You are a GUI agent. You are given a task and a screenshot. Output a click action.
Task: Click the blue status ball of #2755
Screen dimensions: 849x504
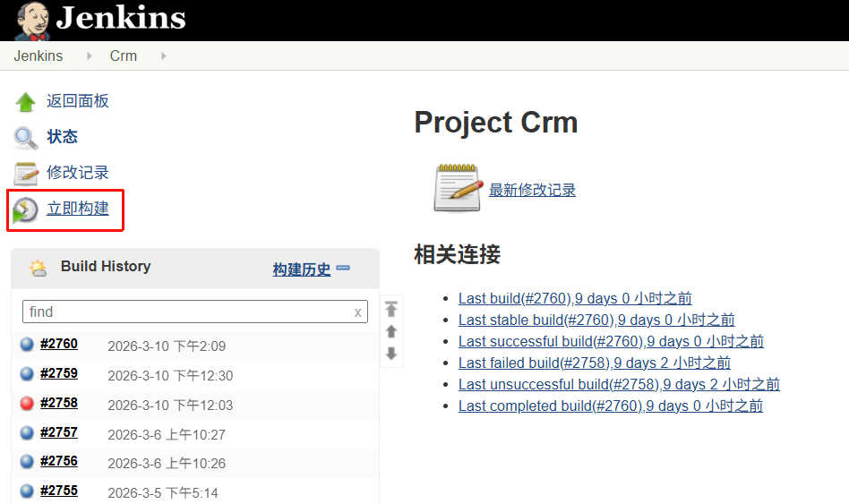coord(27,491)
